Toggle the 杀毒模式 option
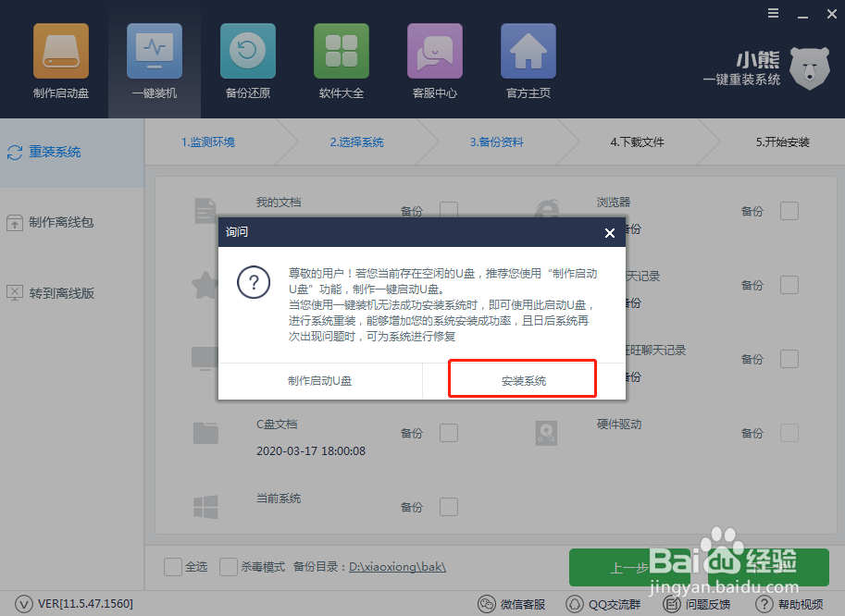The image size is (845, 616). 228,566
